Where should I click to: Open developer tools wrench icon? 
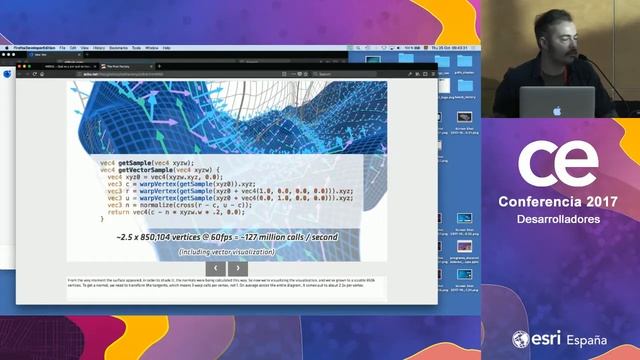click(410, 74)
